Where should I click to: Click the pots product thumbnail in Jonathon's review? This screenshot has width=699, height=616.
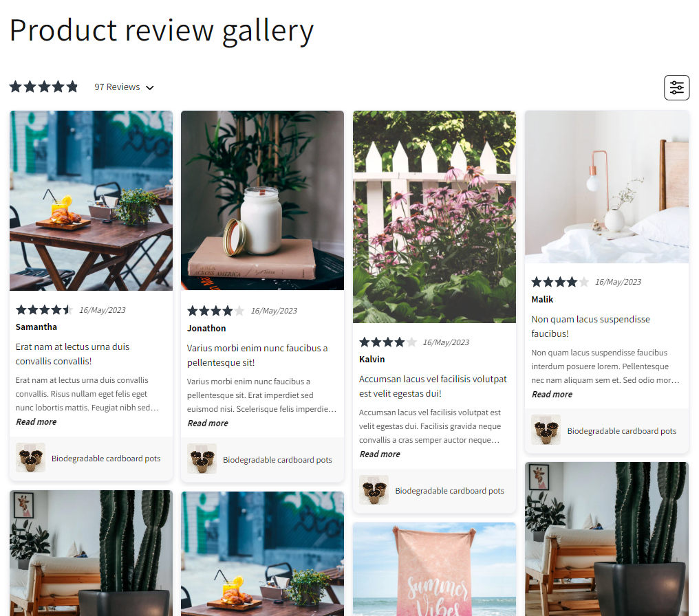click(202, 459)
